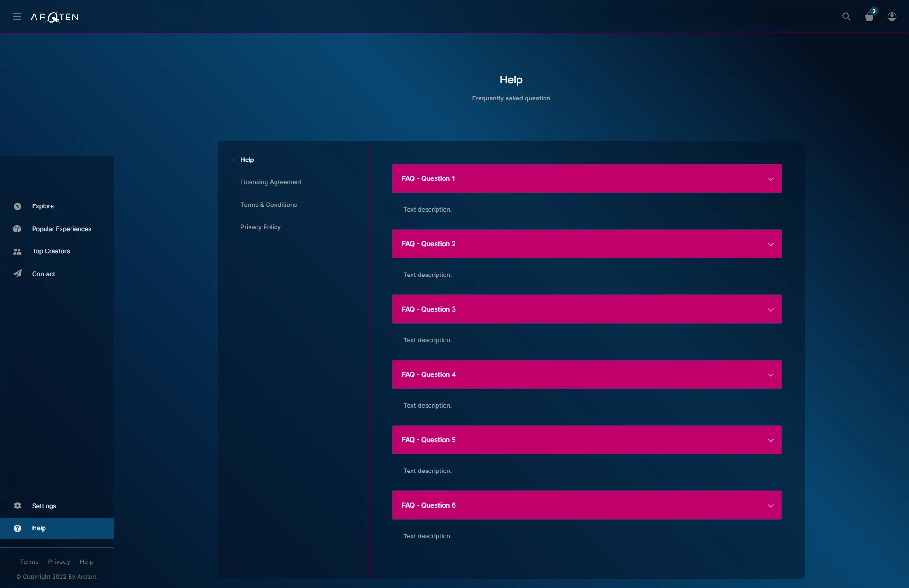Open Privacy Policy menu item

pyautogui.click(x=260, y=227)
